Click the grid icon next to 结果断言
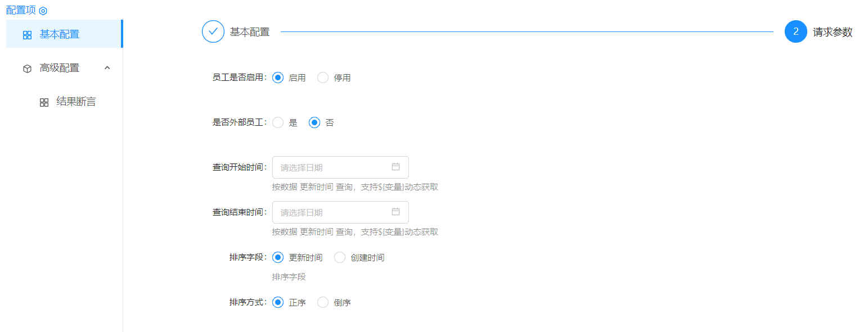Viewport: 868px width, 332px height. tap(44, 102)
